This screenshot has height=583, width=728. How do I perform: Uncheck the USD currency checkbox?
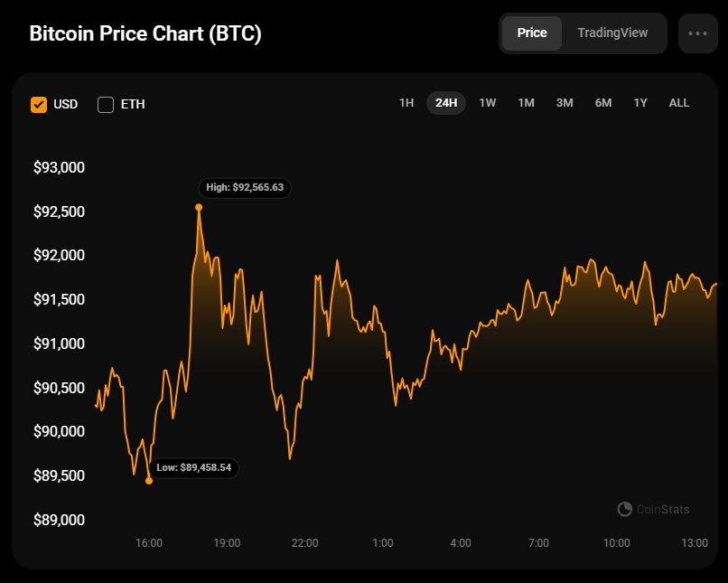coord(39,104)
